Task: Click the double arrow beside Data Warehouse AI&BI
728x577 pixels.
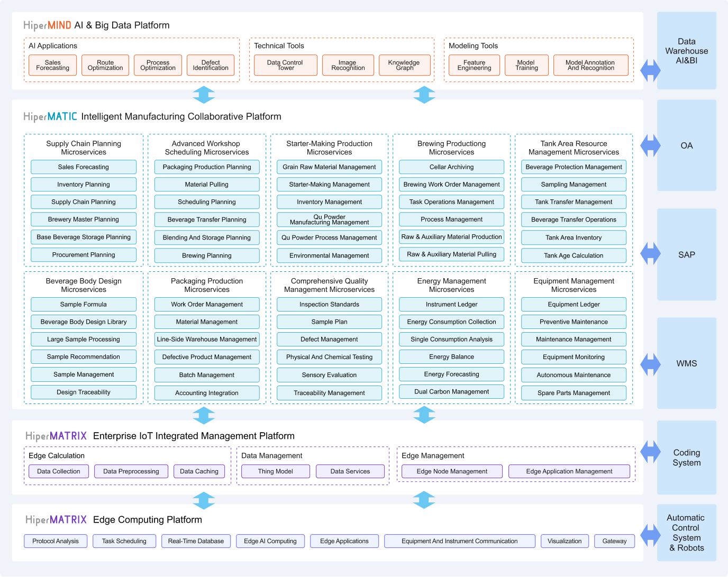Action: 650,69
